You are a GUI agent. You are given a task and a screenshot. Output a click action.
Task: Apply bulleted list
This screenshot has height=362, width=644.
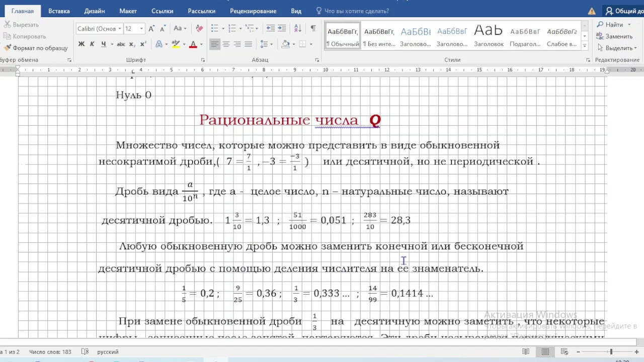point(215,29)
